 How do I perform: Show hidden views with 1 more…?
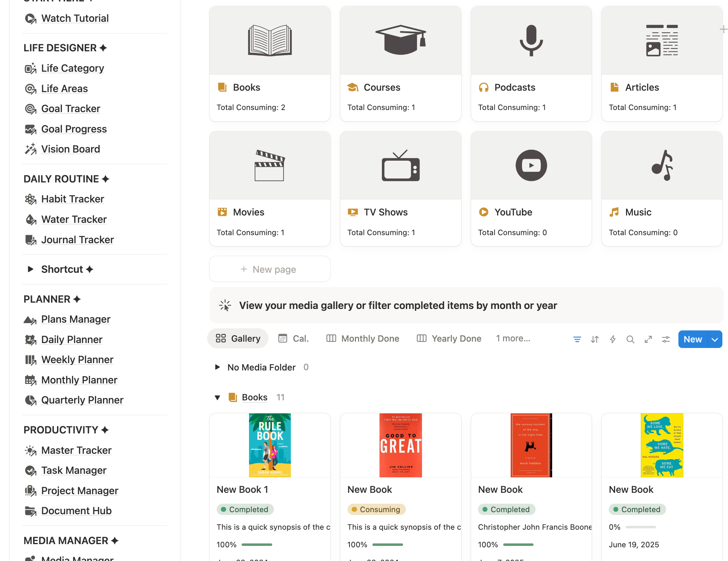(x=513, y=338)
